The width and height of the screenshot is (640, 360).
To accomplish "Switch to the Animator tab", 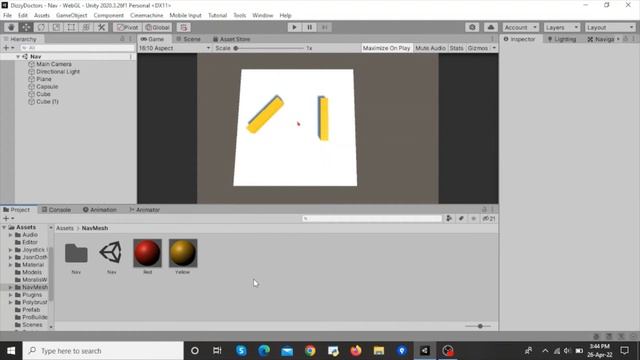I will 144,210.
